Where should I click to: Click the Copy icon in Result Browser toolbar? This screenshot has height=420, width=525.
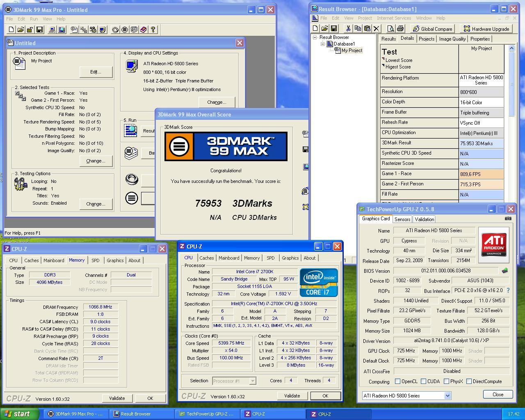pos(358,29)
